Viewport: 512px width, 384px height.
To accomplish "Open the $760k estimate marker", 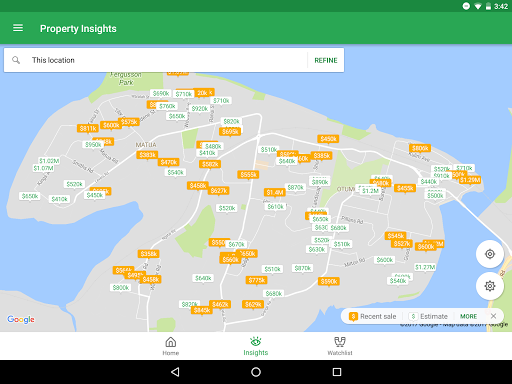I will pyautogui.click(x=167, y=106).
